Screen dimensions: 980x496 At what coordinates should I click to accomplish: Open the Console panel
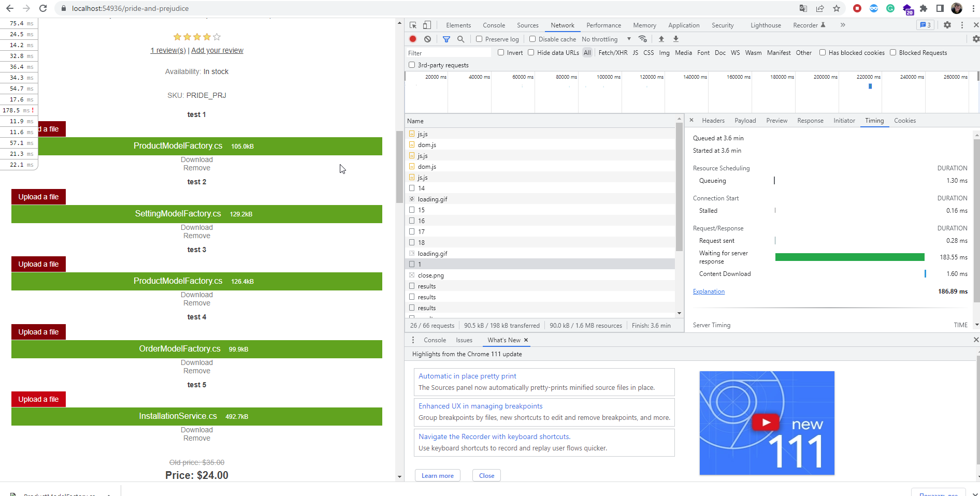click(x=494, y=25)
